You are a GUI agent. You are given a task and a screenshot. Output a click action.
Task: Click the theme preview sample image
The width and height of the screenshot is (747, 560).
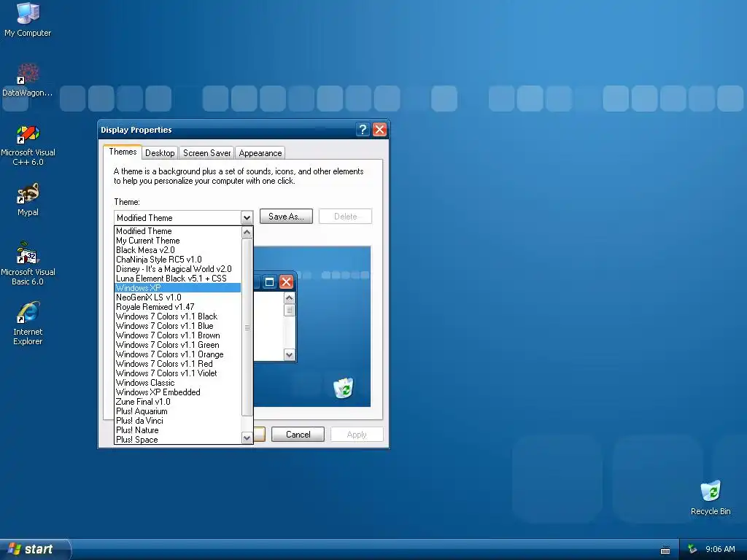(x=312, y=326)
